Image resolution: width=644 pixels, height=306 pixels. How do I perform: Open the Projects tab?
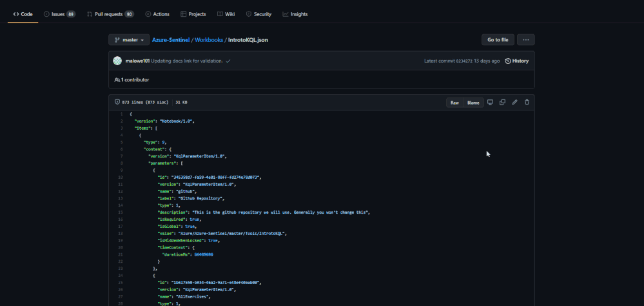pos(193,14)
